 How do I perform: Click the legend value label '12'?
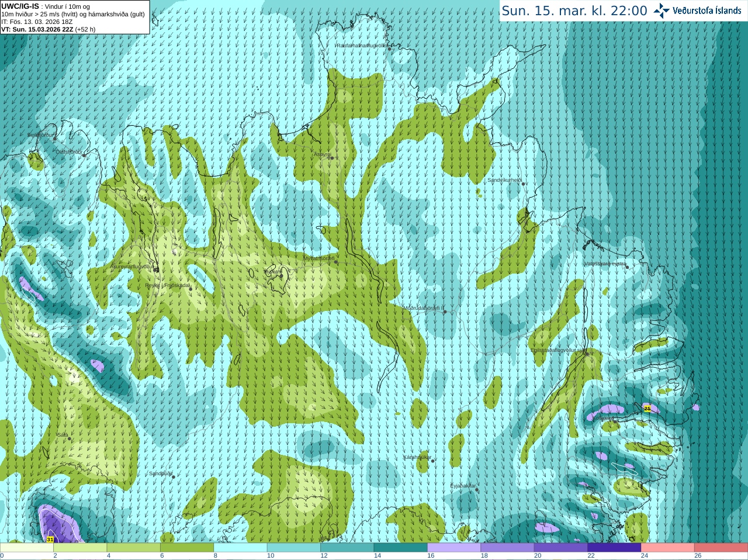[324, 556]
